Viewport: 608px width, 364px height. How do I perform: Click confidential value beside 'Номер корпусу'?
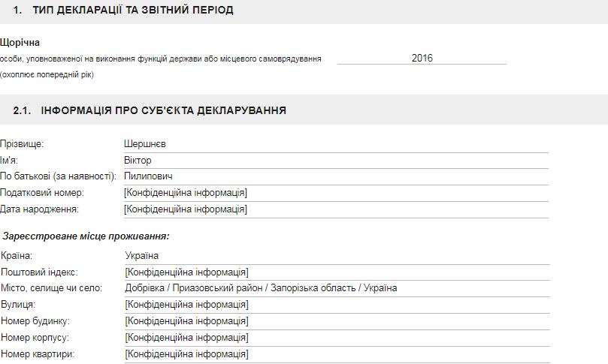click(x=186, y=337)
